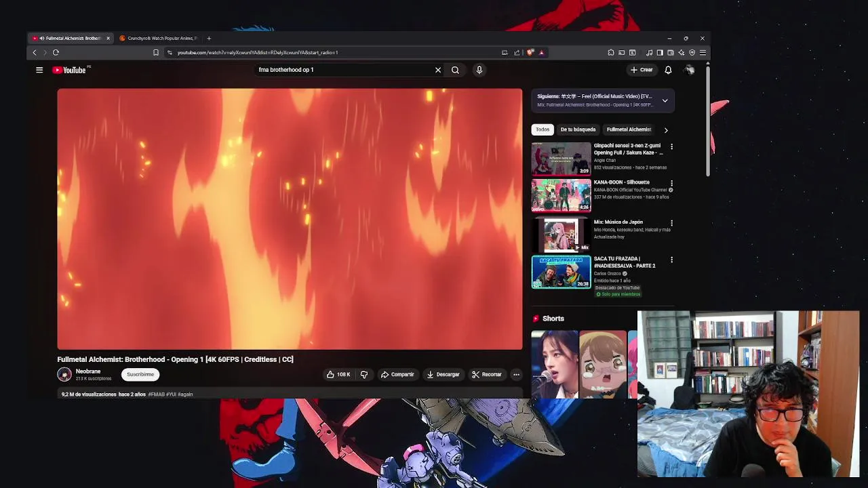868x488 pixels.
Task: Click the #FMAB hashtag link
Action: (x=156, y=394)
